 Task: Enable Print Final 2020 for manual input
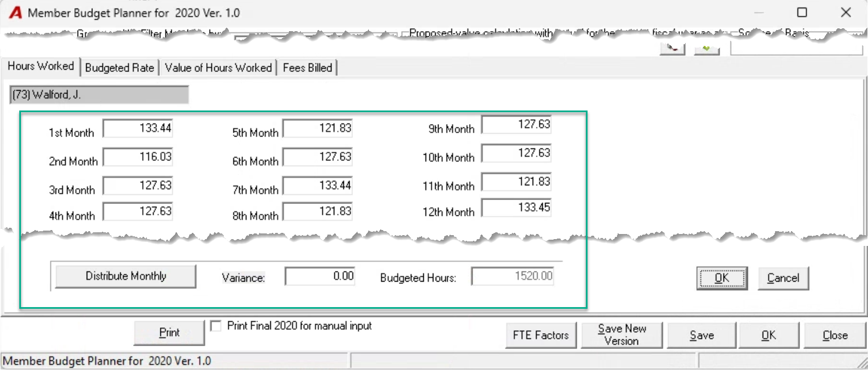pyautogui.click(x=216, y=326)
